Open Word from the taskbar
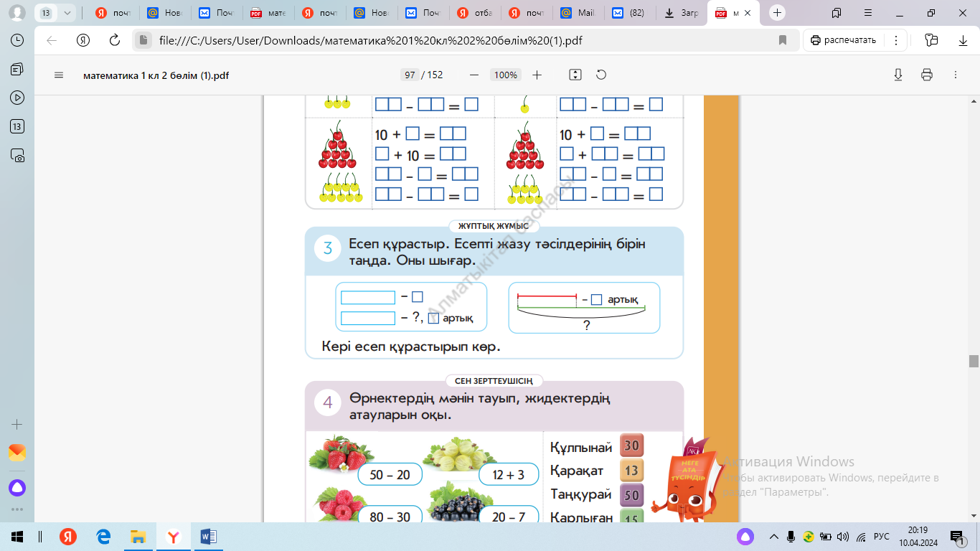Viewport: 980px width, 551px height. (208, 537)
